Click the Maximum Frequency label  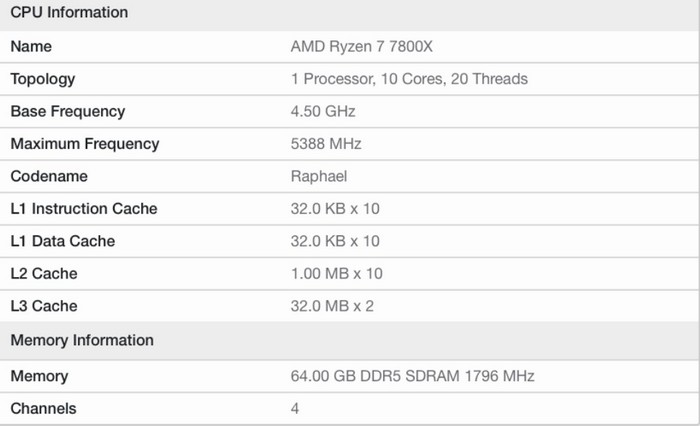85,144
